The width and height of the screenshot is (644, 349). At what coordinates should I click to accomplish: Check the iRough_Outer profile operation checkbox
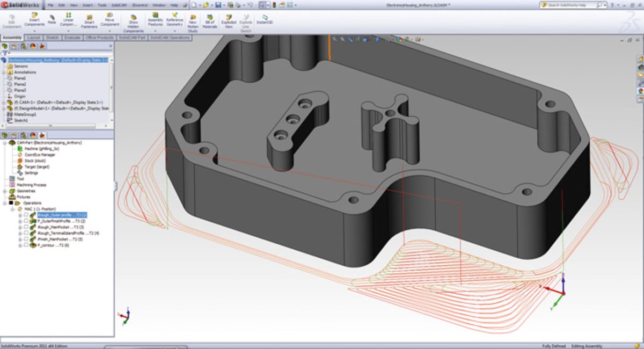[x=26, y=215]
